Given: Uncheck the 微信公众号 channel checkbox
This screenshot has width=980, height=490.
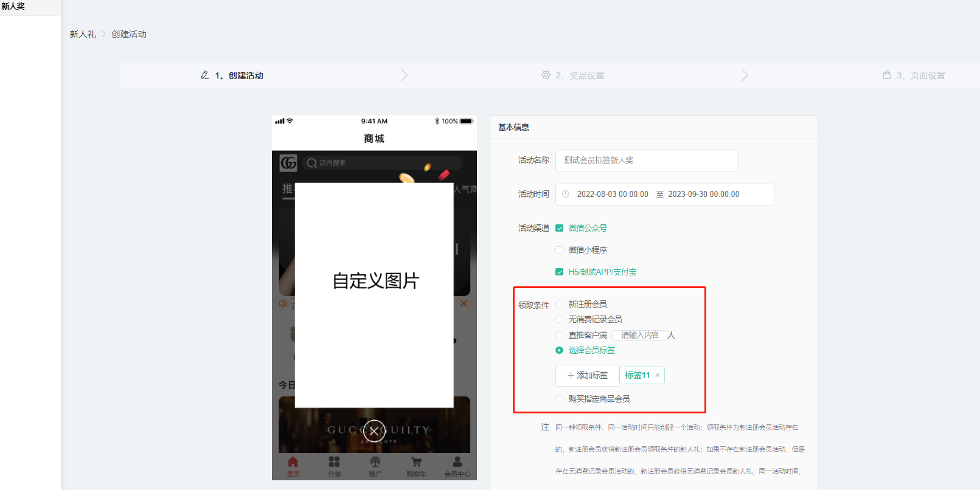Looking at the screenshot, I should 559,228.
